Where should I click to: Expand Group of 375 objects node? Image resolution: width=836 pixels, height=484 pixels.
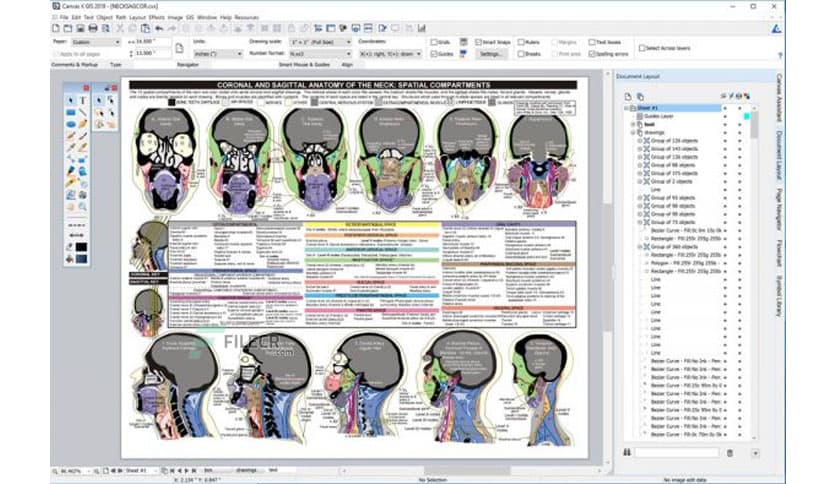click(x=640, y=173)
